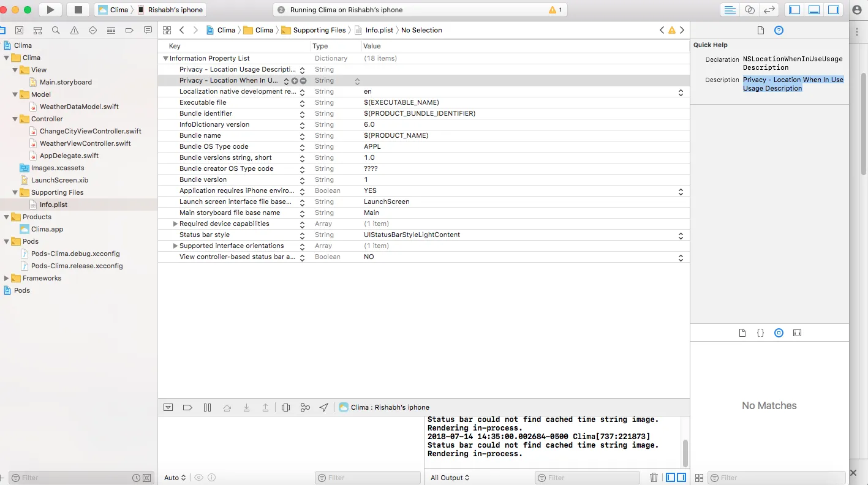
Task: Collapse the View folder
Action: [x=15, y=70]
